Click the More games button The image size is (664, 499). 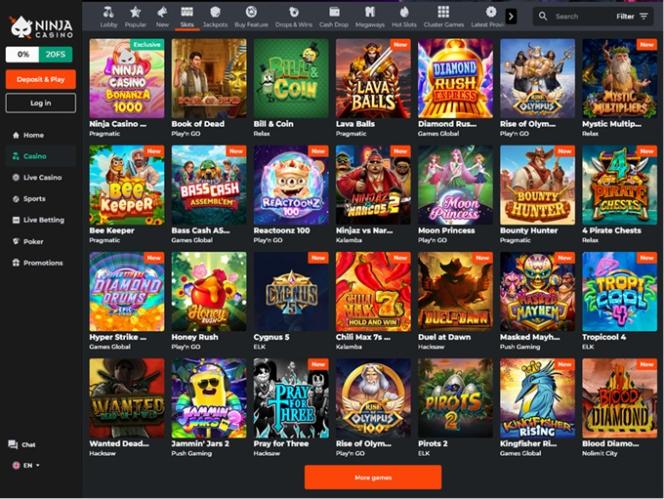click(x=373, y=477)
